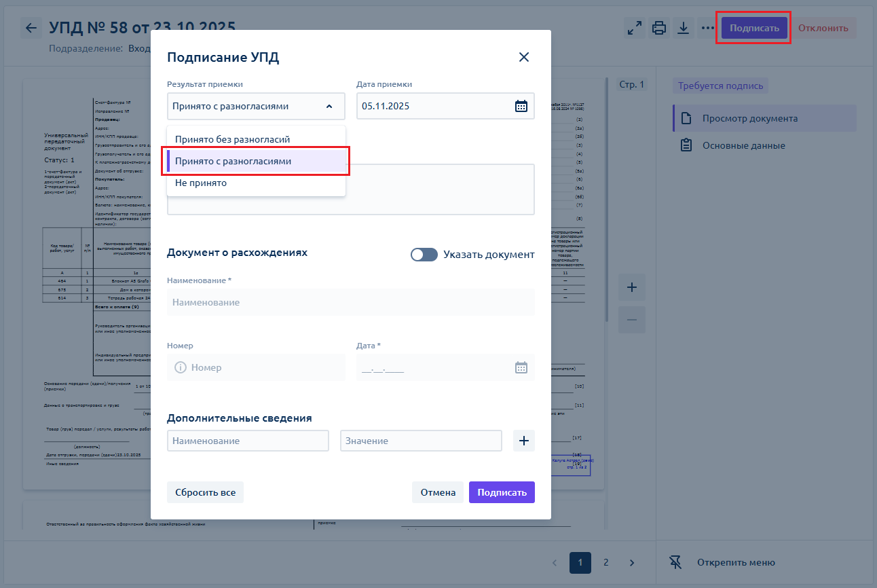The width and height of the screenshot is (877, 588).
Task: Enable the "Указать документ" toggle
Action: [x=424, y=255]
